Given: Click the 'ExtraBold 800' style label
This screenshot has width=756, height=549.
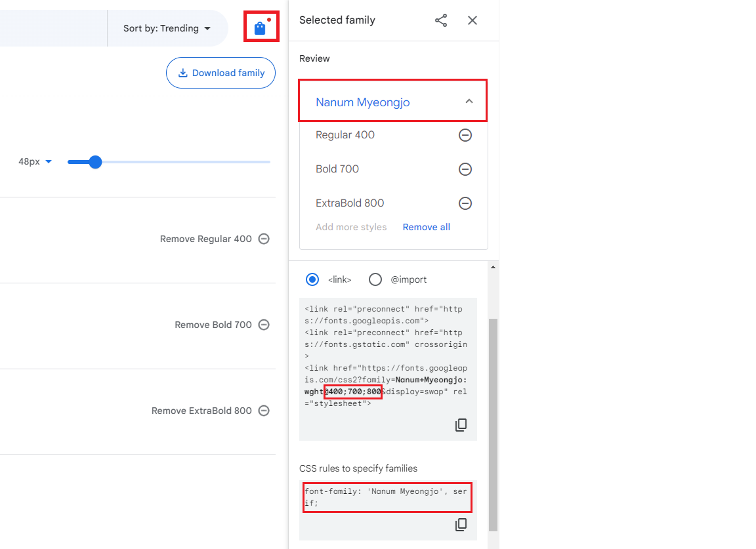Looking at the screenshot, I should (x=350, y=203).
